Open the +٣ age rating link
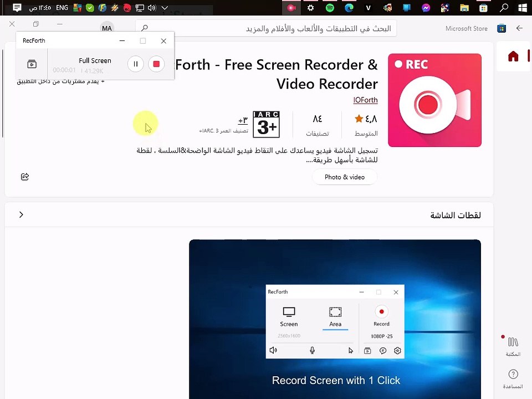This screenshot has width=532, height=399. pyautogui.click(x=243, y=120)
